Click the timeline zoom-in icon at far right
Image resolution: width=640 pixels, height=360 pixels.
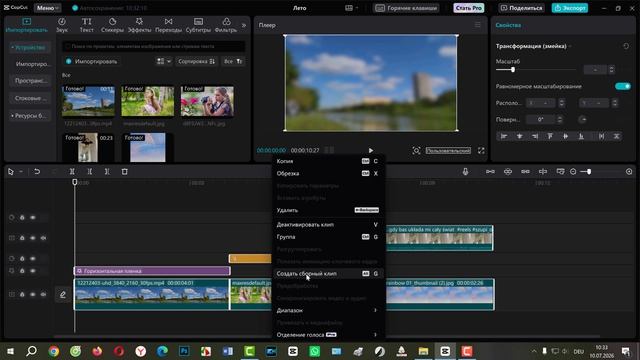click(x=629, y=172)
